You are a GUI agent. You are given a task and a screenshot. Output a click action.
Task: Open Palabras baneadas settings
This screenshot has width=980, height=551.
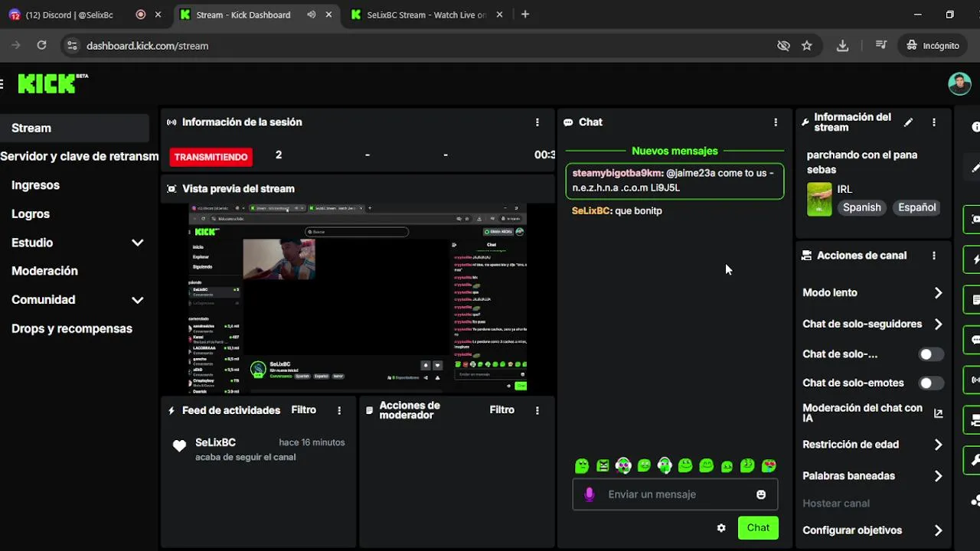[873, 476]
